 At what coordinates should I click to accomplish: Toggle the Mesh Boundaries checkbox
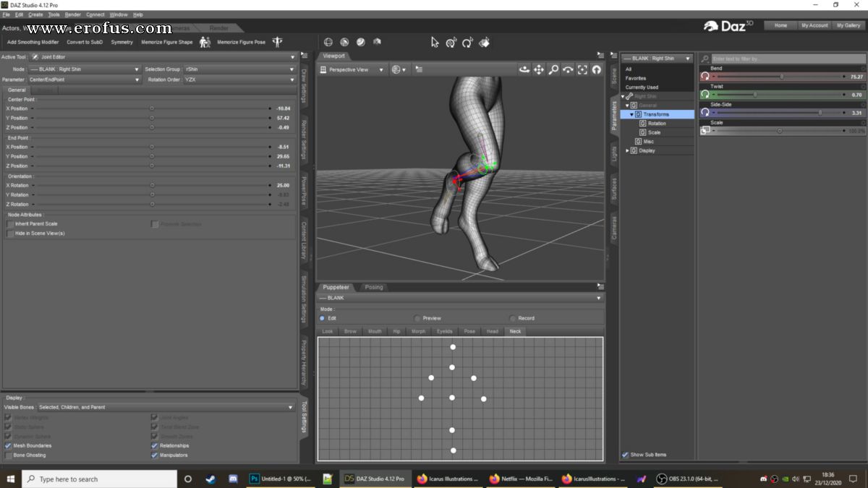click(8, 445)
